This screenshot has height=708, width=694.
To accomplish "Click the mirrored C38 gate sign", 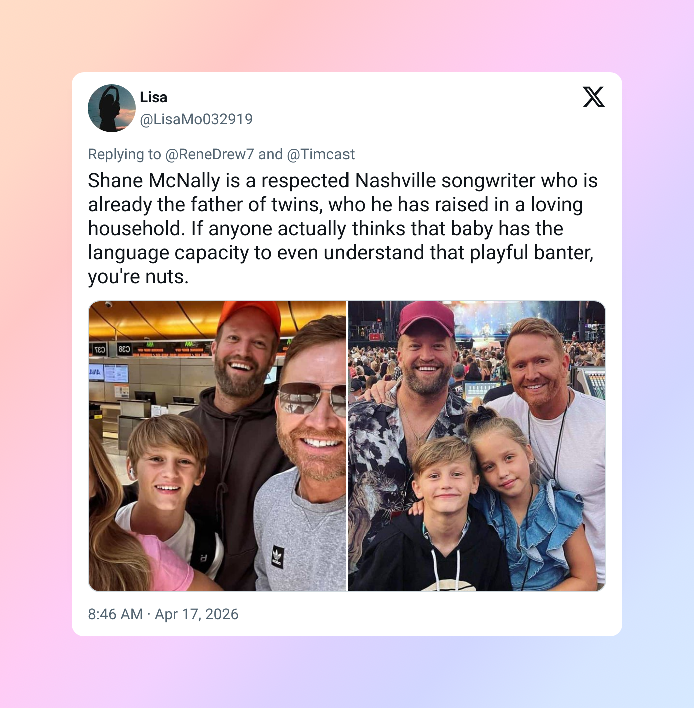I will pyautogui.click(x=124, y=349).
